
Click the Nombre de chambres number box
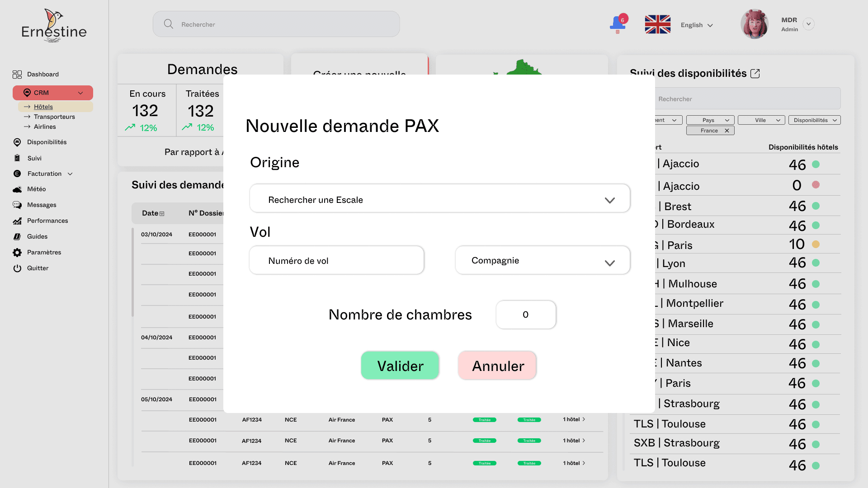[525, 315]
